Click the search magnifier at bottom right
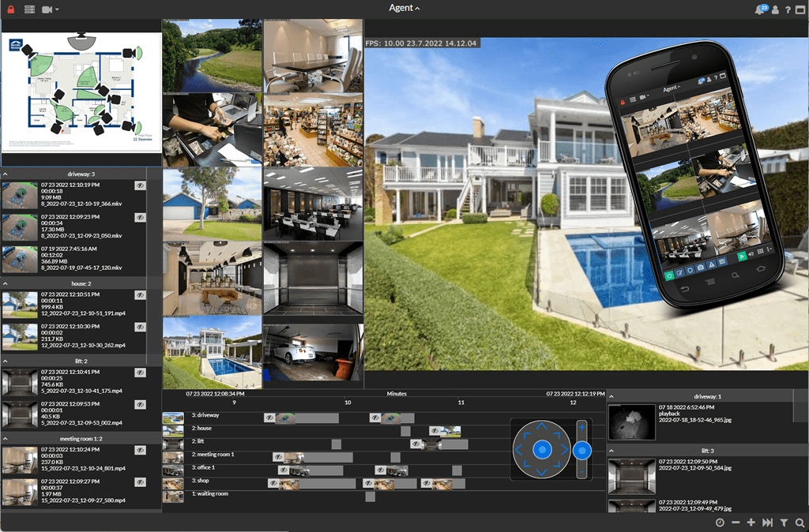This screenshot has width=809, height=532. click(800, 522)
